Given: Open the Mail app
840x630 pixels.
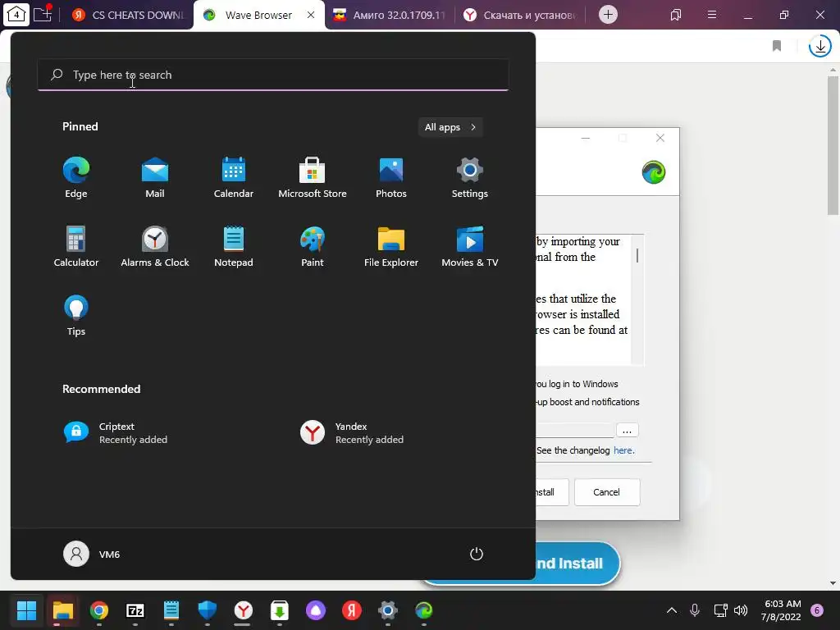Looking at the screenshot, I should pos(155,177).
